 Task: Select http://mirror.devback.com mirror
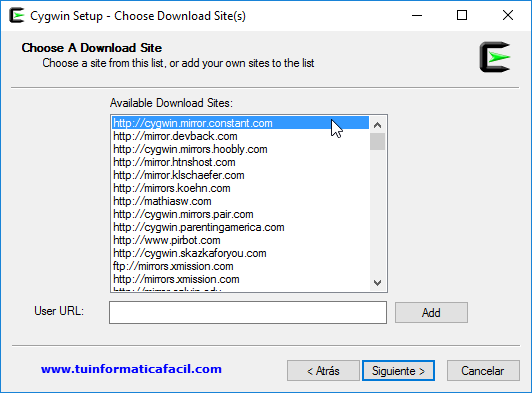click(x=240, y=136)
